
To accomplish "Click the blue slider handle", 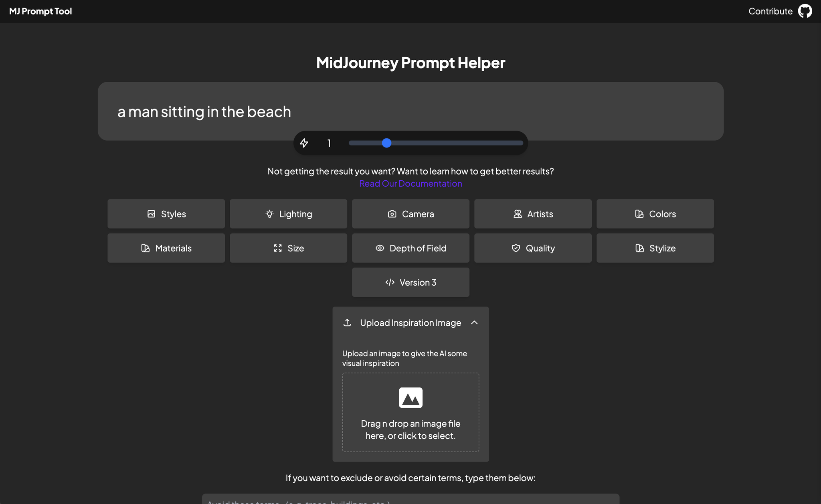I will click(386, 143).
